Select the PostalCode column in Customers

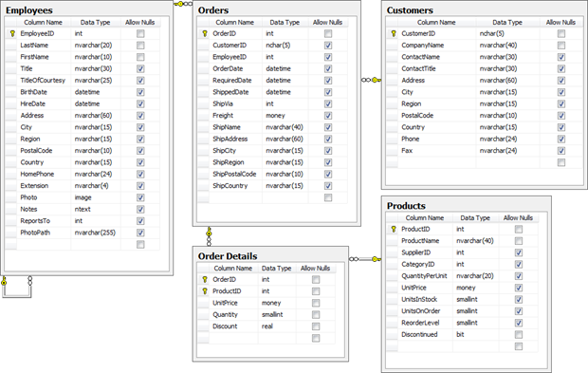417,116
